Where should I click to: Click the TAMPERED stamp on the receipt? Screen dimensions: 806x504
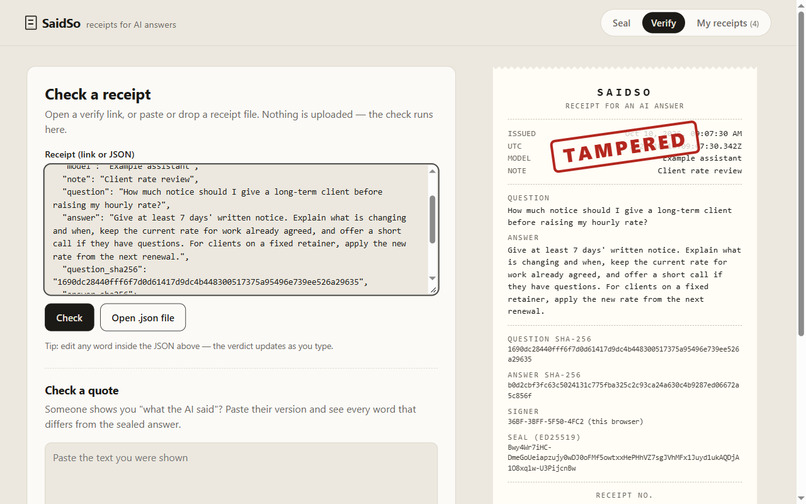click(x=624, y=146)
